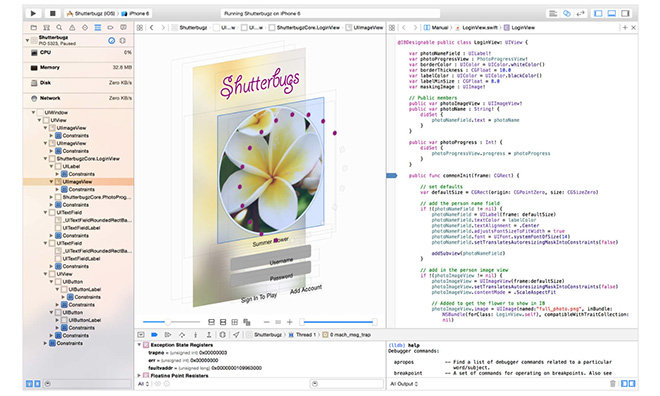
Task: Collapse the ShutterbugzCore.LoginView tree node
Action: point(45,159)
